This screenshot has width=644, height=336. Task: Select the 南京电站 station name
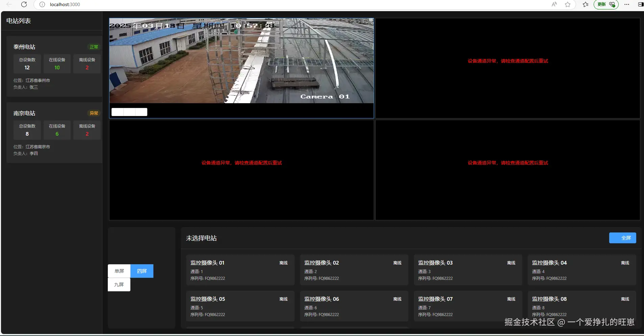(24, 113)
